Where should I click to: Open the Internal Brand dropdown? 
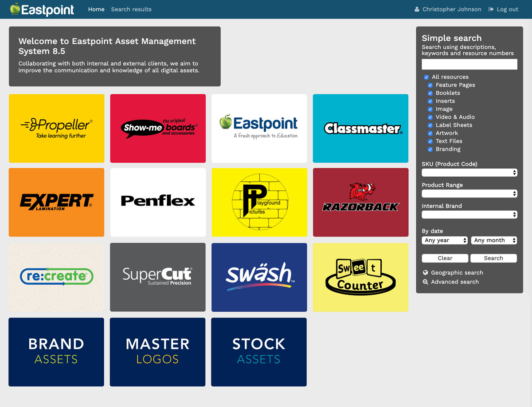click(x=469, y=214)
